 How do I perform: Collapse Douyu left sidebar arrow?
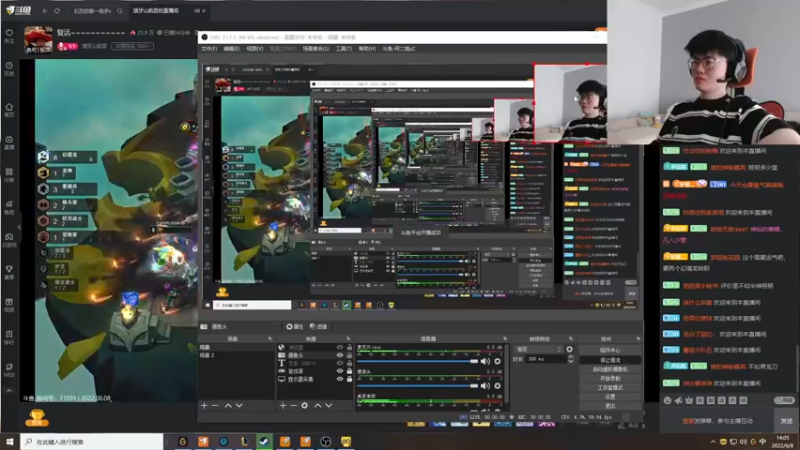[x=19, y=228]
